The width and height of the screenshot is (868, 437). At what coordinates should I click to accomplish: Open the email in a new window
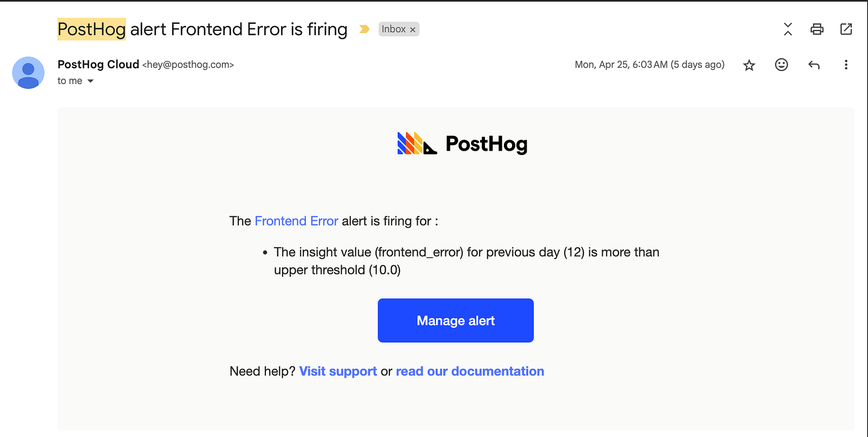click(x=846, y=29)
